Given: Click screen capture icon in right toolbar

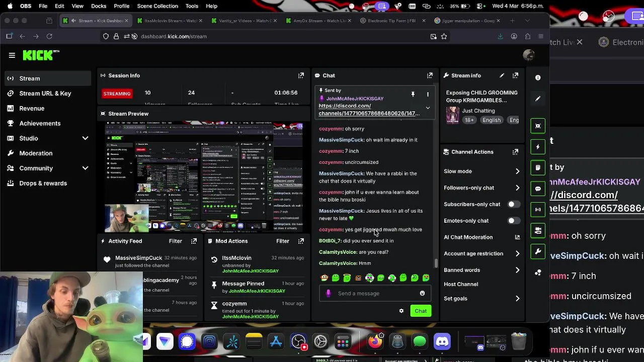Looking at the screenshot, I should (538, 126).
